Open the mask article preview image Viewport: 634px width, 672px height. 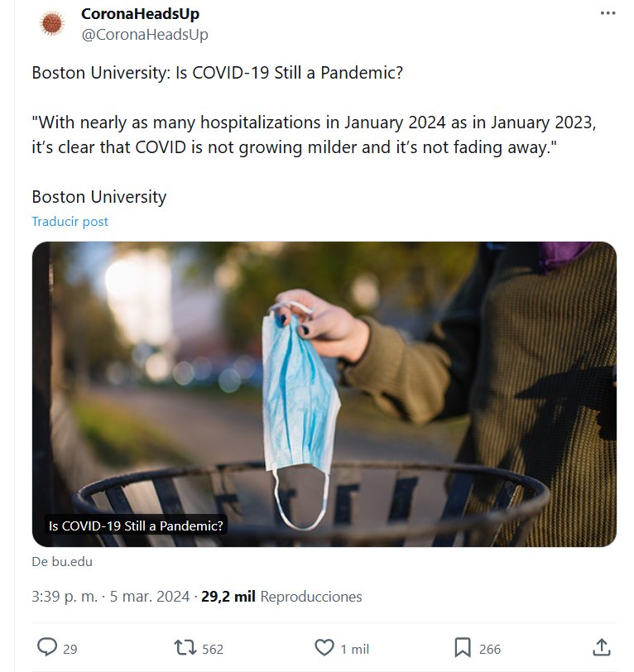coord(324,372)
